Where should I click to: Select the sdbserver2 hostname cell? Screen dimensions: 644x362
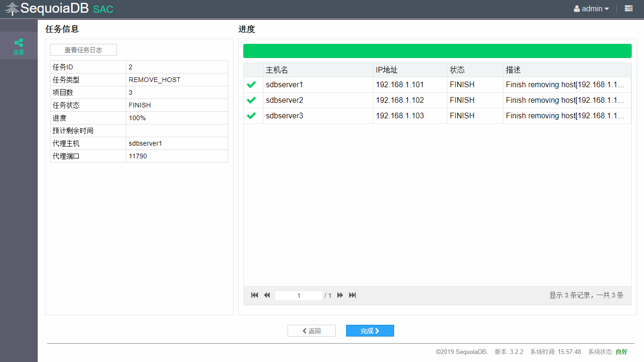318,100
